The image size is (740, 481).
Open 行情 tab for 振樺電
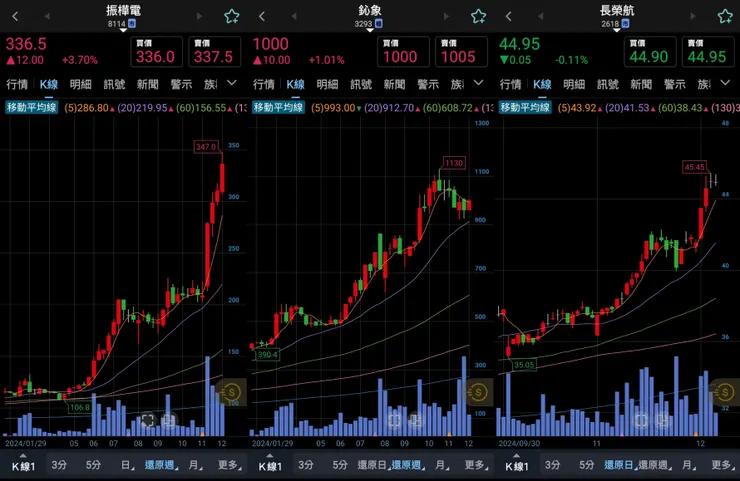pyautogui.click(x=17, y=84)
